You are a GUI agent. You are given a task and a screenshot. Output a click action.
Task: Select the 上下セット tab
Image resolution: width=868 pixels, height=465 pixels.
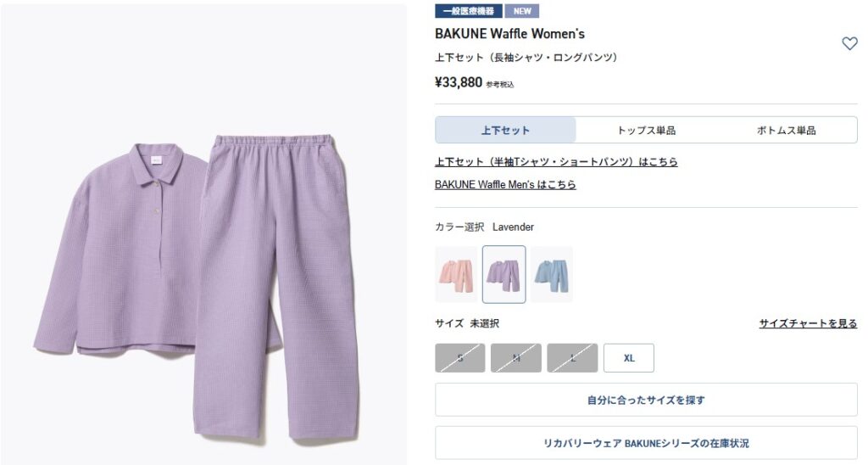pos(505,130)
